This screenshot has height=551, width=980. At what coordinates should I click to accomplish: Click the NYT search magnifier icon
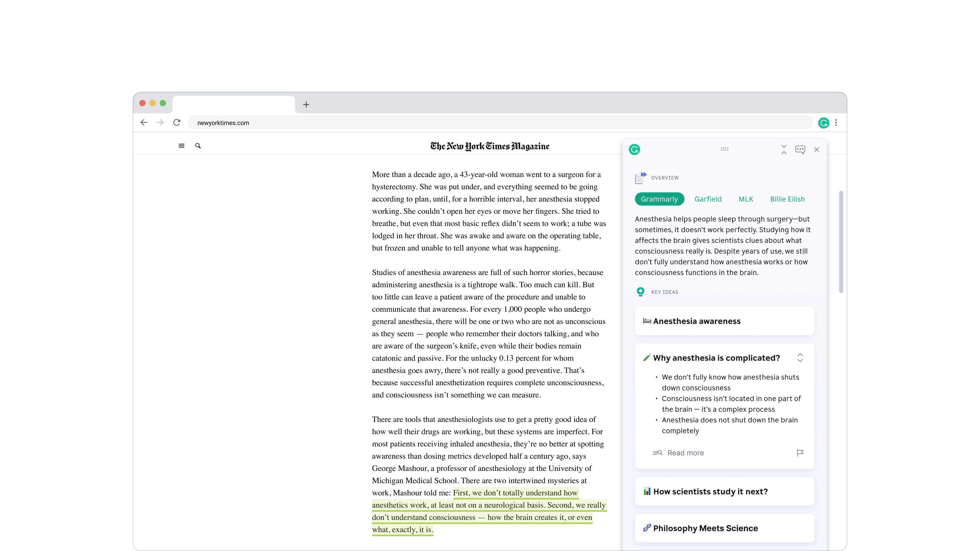click(x=198, y=146)
